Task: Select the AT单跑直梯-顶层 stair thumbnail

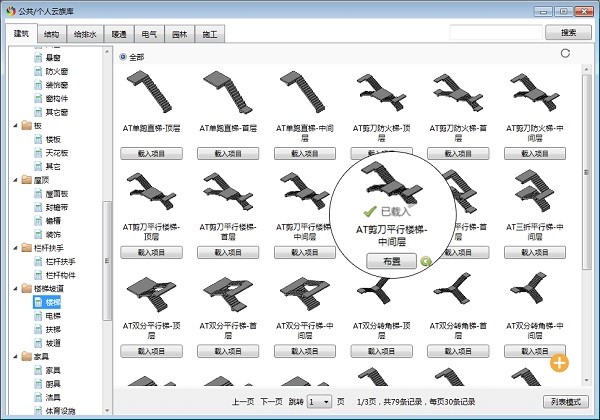Action: 151,96
